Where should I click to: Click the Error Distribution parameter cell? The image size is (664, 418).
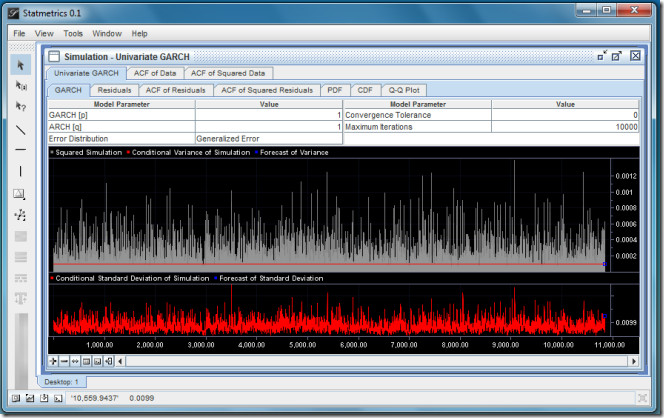click(122, 139)
